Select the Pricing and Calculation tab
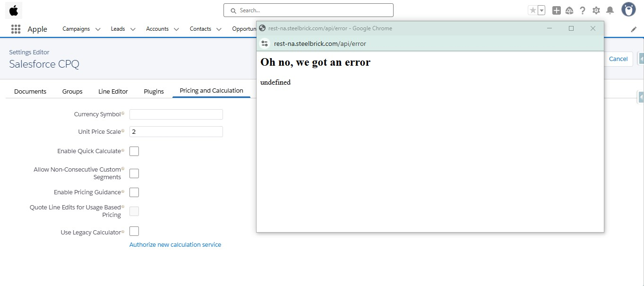 click(211, 91)
